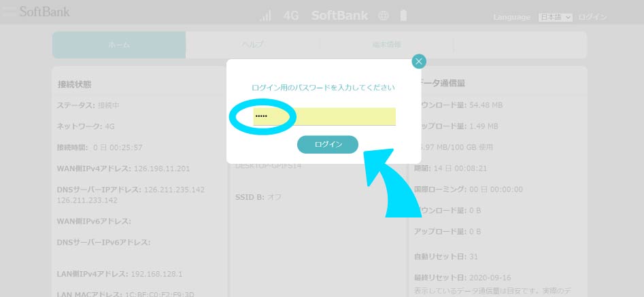This screenshot has height=297, width=644.
Task: Click the SoftBank logo in the top-left
Action: click(44, 12)
